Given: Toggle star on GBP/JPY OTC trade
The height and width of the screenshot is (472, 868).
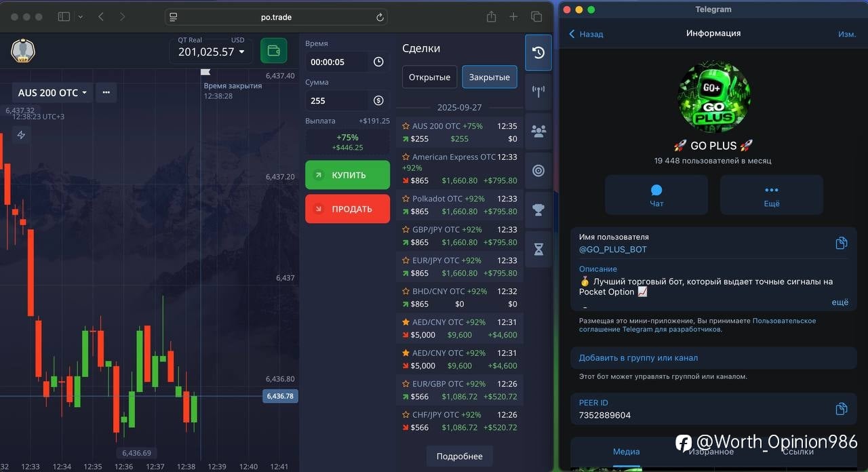Looking at the screenshot, I should pos(406,230).
